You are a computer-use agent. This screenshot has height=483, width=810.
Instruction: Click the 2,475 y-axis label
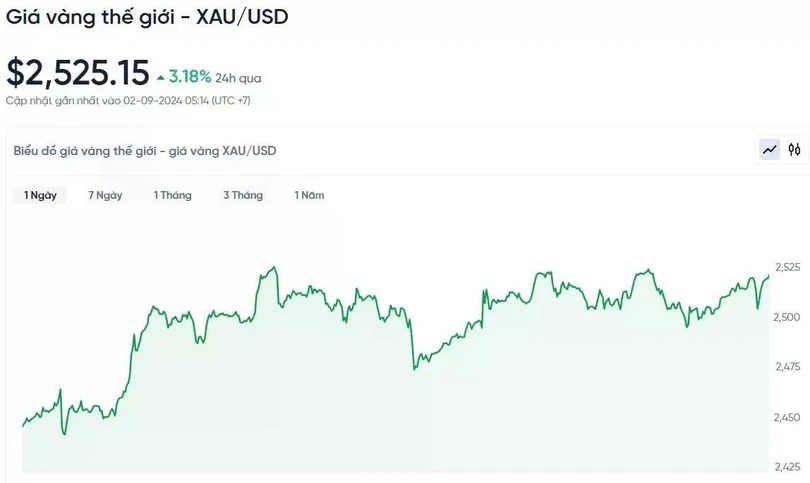(787, 367)
